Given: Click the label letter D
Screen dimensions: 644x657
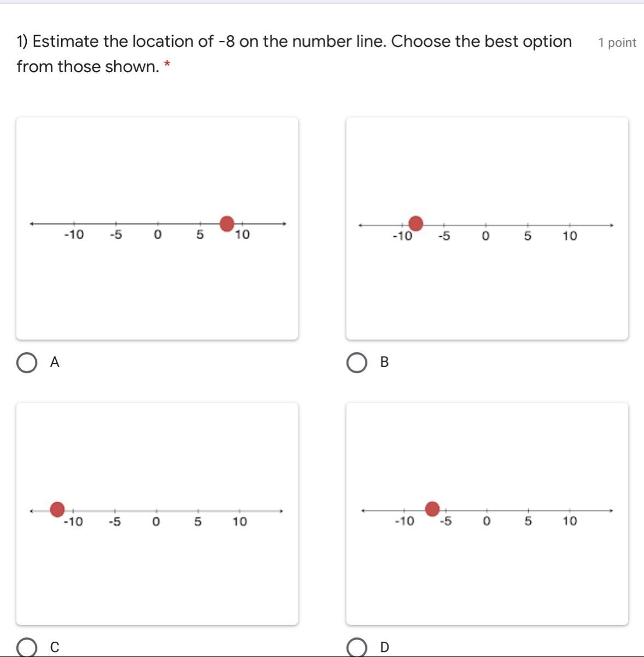Looking at the screenshot, I should [384, 647].
